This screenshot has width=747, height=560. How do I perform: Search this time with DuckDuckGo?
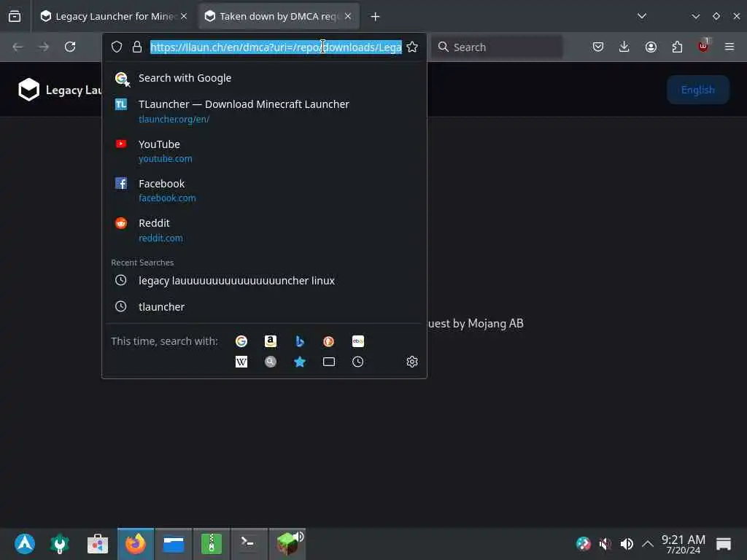point(329,341)
